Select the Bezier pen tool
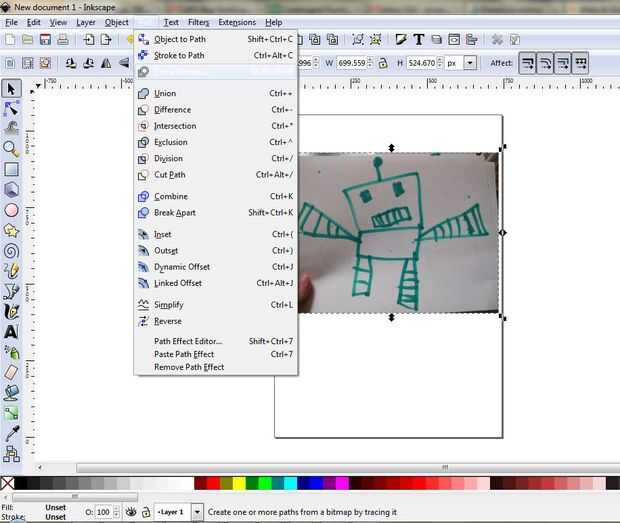This screenshot has width=620, height=523. [11, 291]
